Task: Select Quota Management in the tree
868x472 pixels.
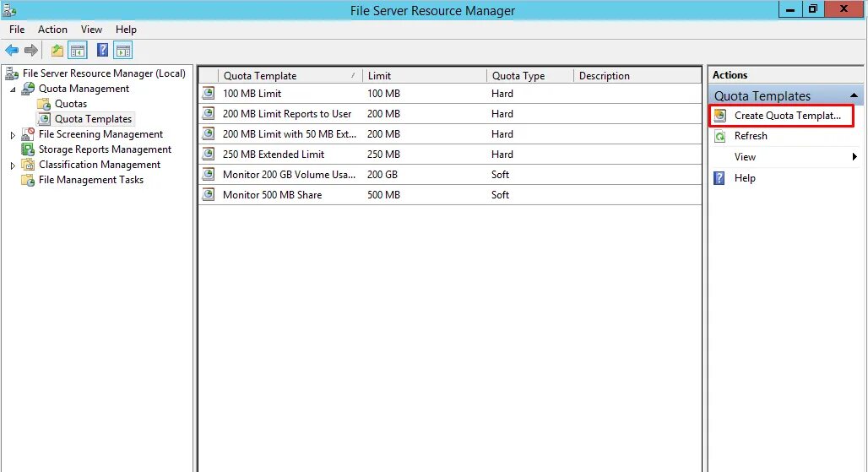Action: (84, 89)
